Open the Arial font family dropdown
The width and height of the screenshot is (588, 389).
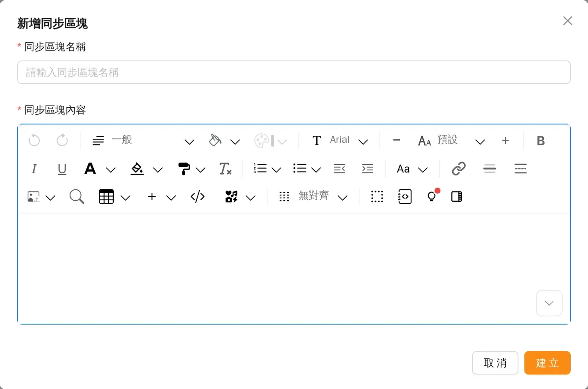pos(340,140)
